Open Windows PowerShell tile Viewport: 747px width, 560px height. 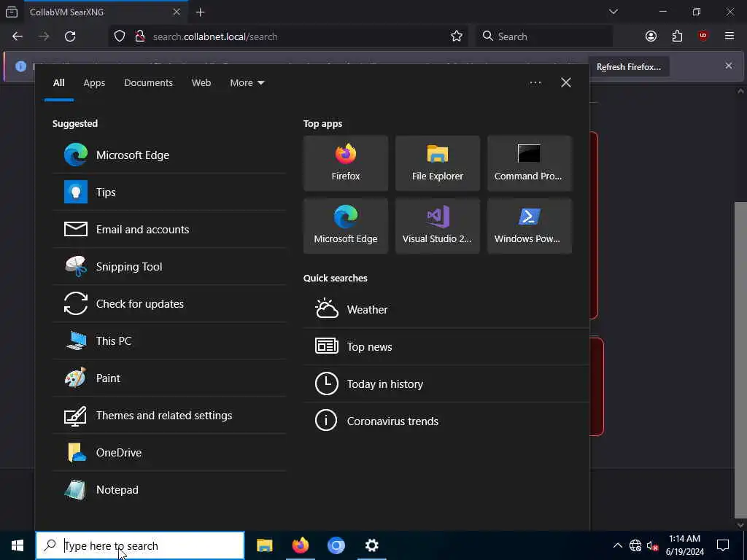point(530,226)
